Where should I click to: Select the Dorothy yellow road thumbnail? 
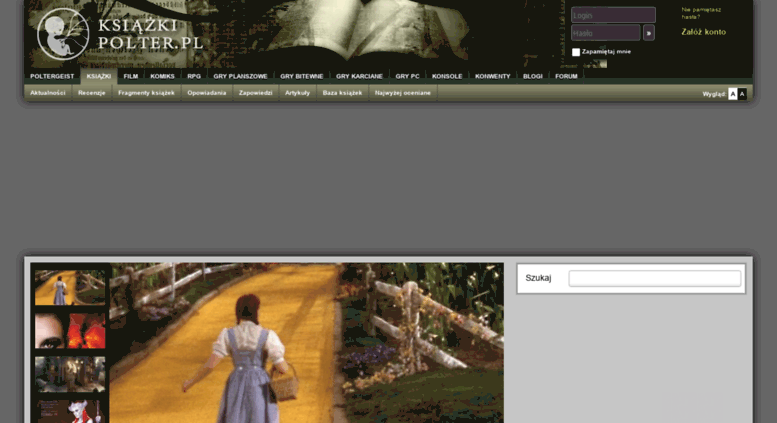coord(70,287)
